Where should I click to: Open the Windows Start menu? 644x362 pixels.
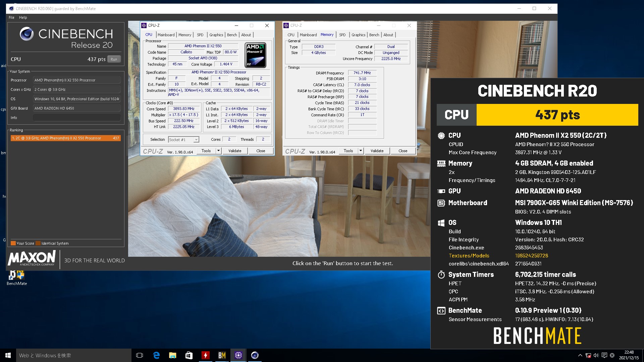pos(8,355)
